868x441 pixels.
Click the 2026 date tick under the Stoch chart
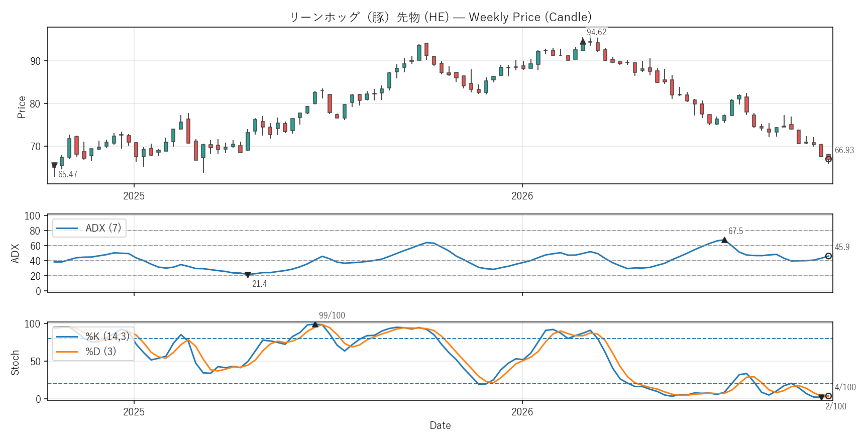click(522, 412)
